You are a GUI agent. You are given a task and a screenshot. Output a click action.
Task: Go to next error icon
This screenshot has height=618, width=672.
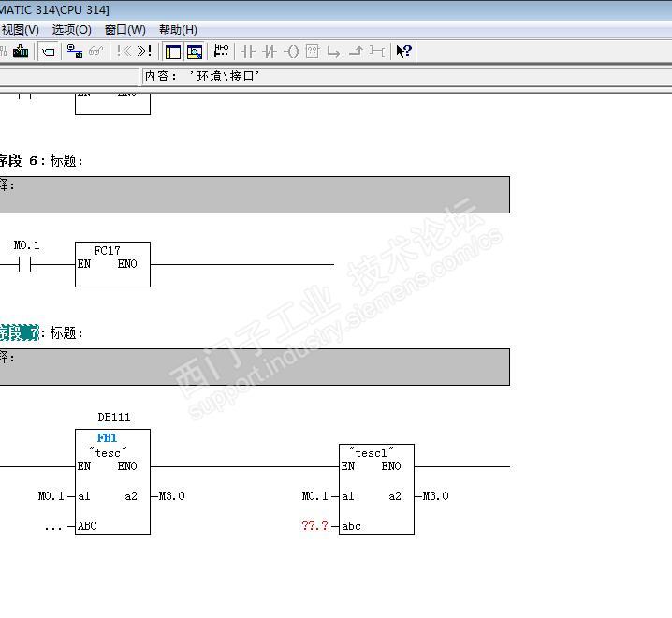pyautogui.click(x=144, y=51)
